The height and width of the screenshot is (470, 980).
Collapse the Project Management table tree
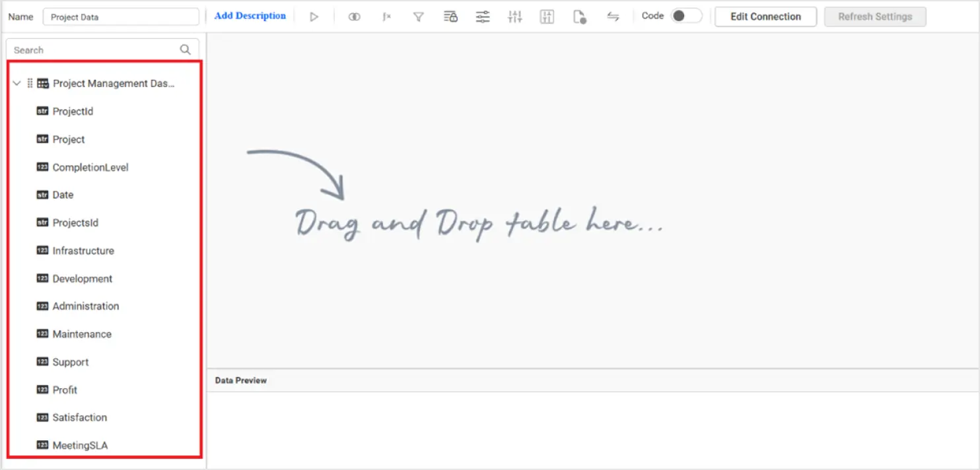pos(16,83)
